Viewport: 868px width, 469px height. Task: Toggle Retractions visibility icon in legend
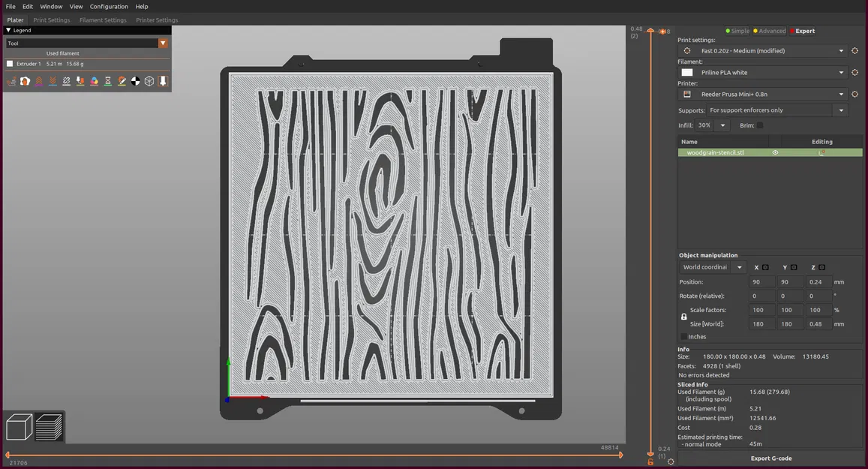(39, 81)
